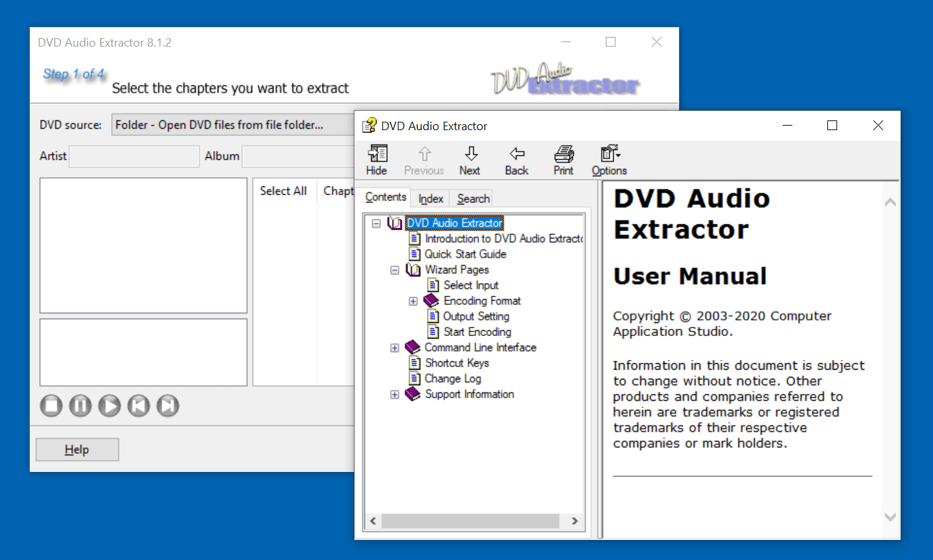933x560 pixels.
Task: Collapse the DVD Audio Extractor root node
Action: pos(376,223)
